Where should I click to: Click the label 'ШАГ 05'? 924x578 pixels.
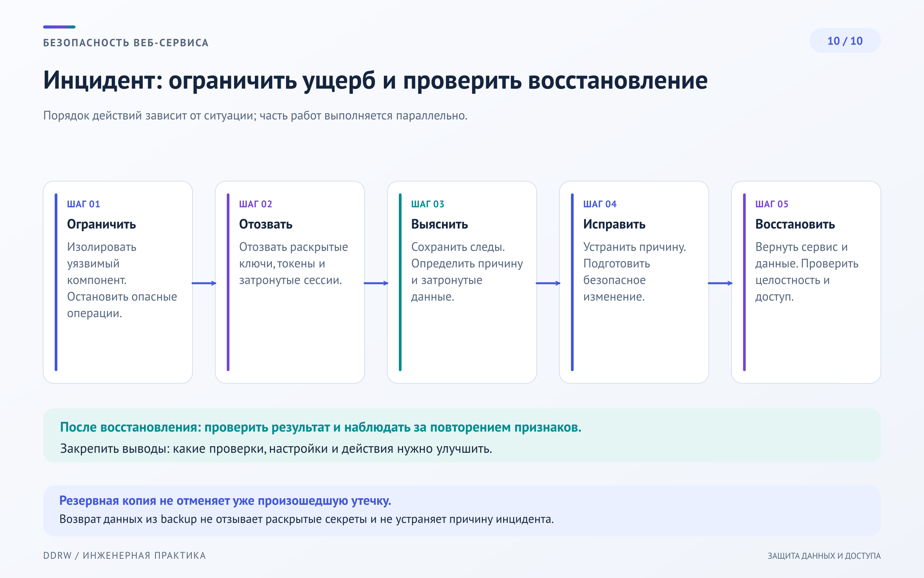(x=772, y=204)
